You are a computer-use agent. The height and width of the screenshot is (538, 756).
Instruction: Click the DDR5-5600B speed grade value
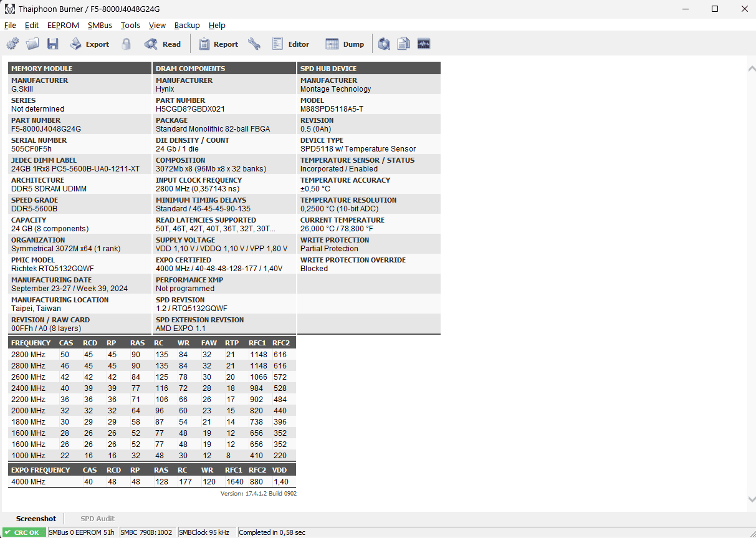coord(34,209)
